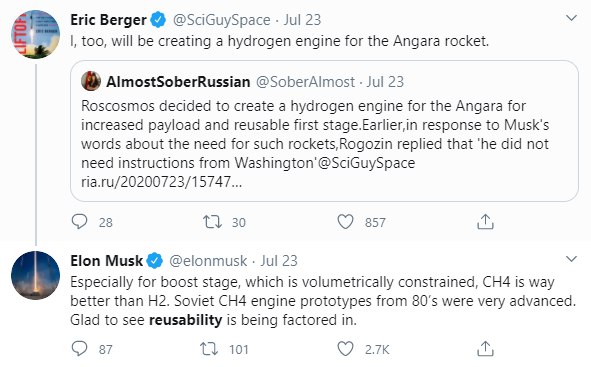This screenshot has width=591, height=367.
Task: Open more options on Eric Berger's tweet
Action: (x=572, y=18)
